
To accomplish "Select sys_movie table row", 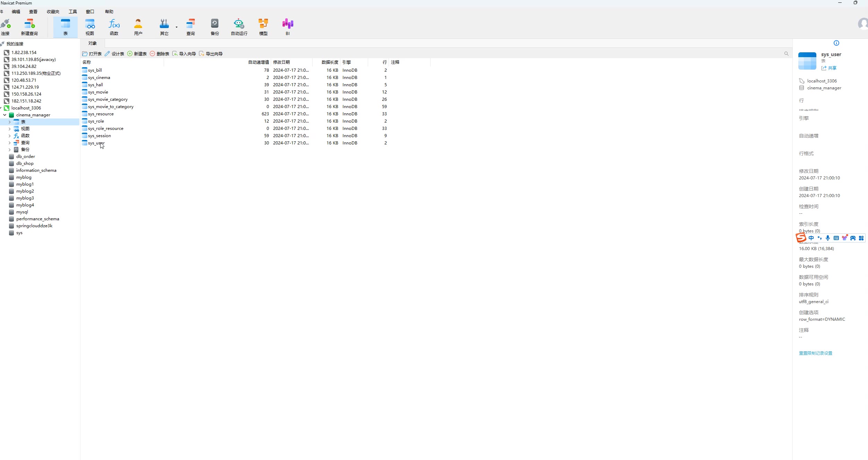I will click(98, 92).
